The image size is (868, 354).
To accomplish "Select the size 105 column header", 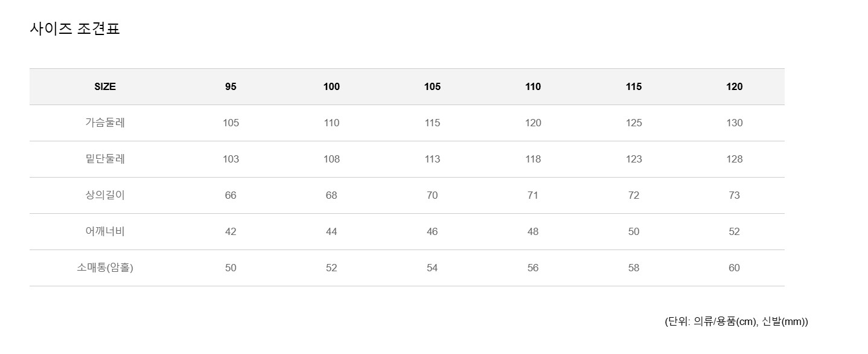I will click(432, 86).
